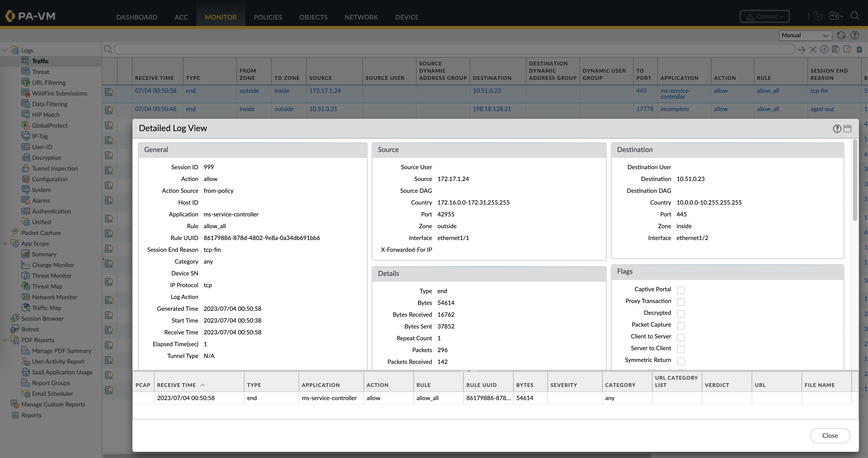Click the apply filter arrow icon
868x458 pixels.
point(802,50)
